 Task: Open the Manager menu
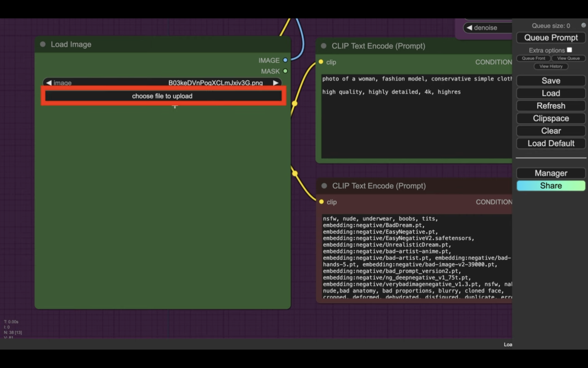(551, 173)
